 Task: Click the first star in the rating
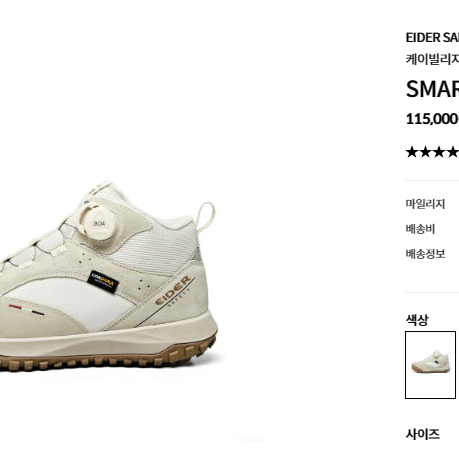tap(412, 152)
